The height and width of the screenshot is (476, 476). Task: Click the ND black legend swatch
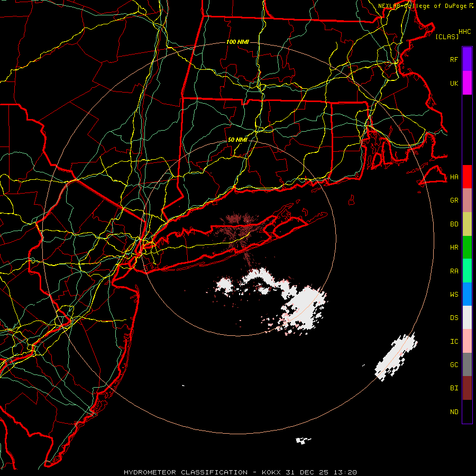tap(467, 411)
